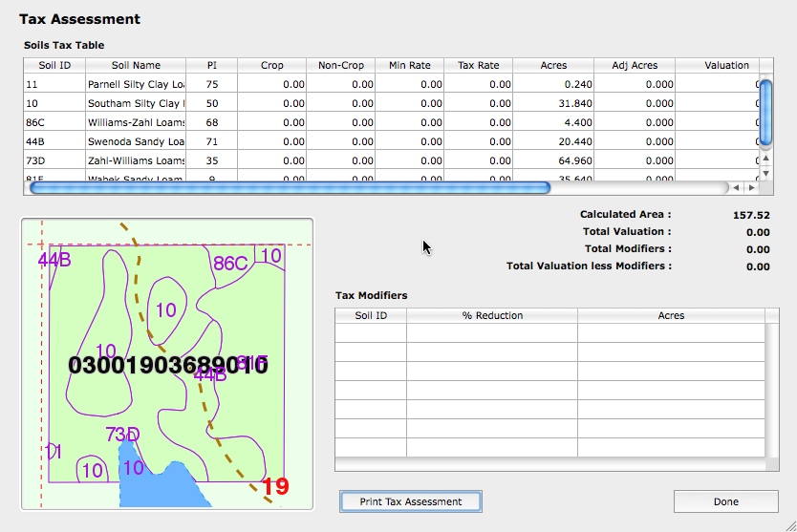Click the horizontal scrollbar thumb of soils table
The width and height of the screenshot is (797, 532).
click(x=290, y=188)
